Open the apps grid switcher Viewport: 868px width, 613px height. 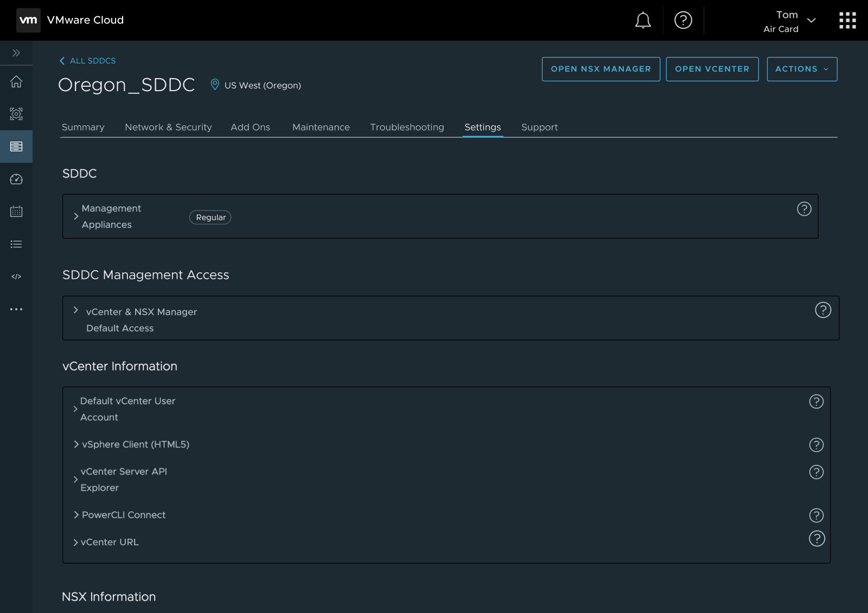point(847,21)
